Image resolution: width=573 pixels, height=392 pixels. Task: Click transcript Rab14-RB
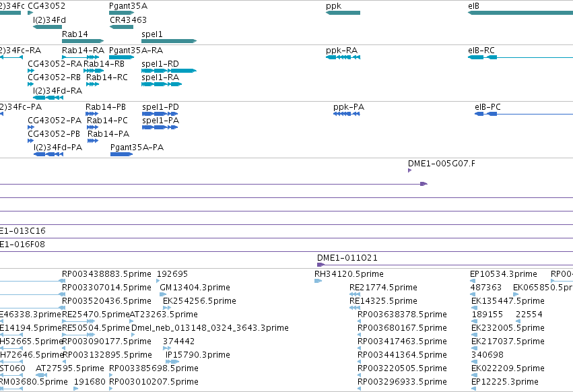[x=94, y=71]
